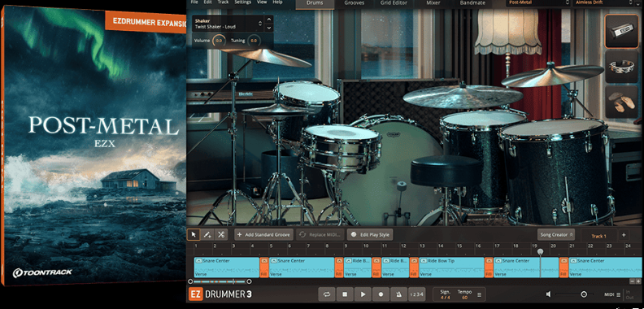This screenshot has height=309, width=644.
Task: Step to previous instrument with up arrow
Action: (x=268, y=20)
